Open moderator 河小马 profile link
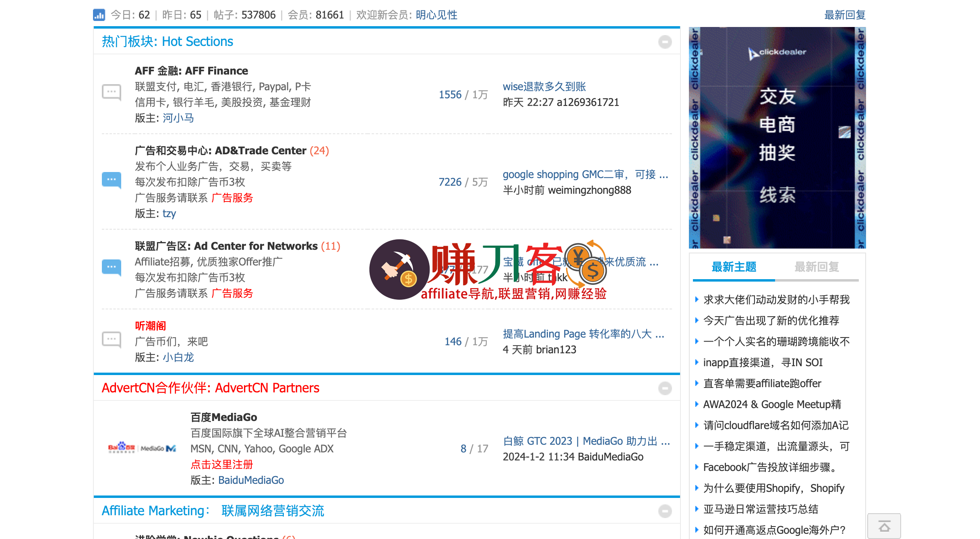Screen dimensions: 980x539 (x=178, y=118)
